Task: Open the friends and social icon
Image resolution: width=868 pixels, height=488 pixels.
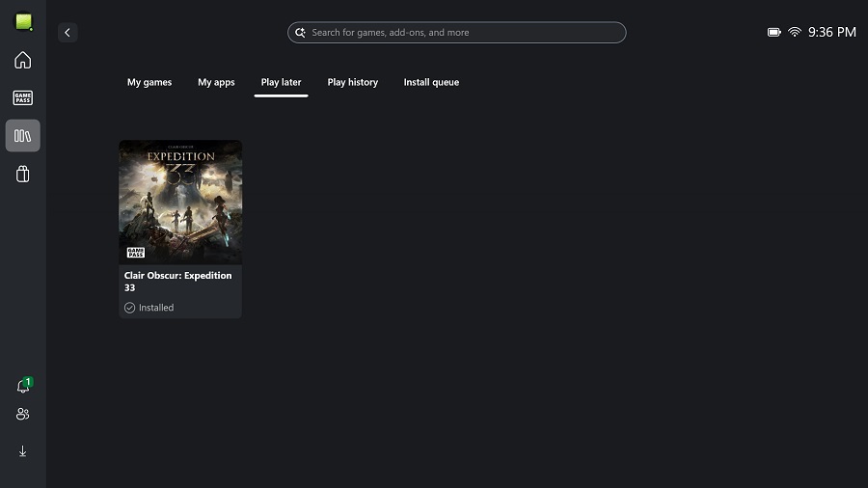Action: click(23, 414)
